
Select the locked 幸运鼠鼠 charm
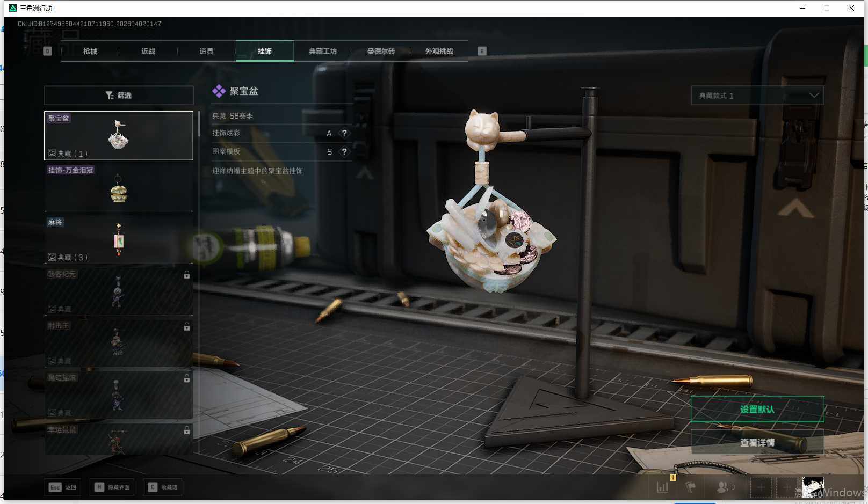pyautogui.click(x=119, y=439)
